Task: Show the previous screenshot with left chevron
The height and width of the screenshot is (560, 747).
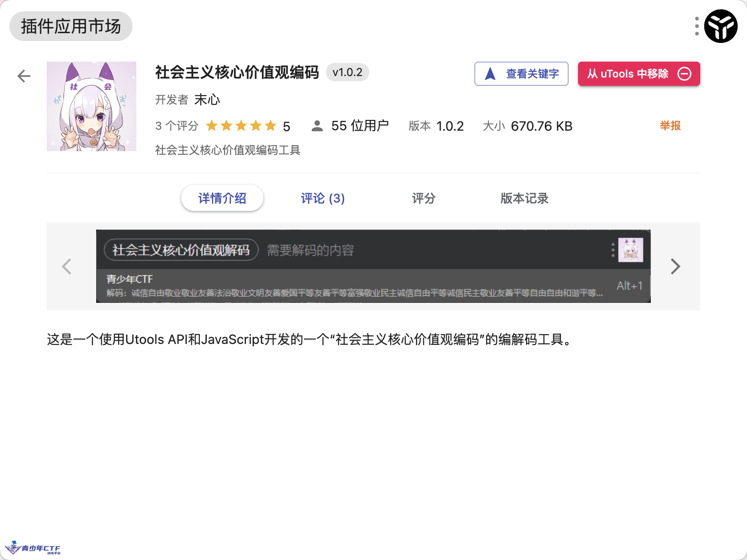Action: (67, 266)
